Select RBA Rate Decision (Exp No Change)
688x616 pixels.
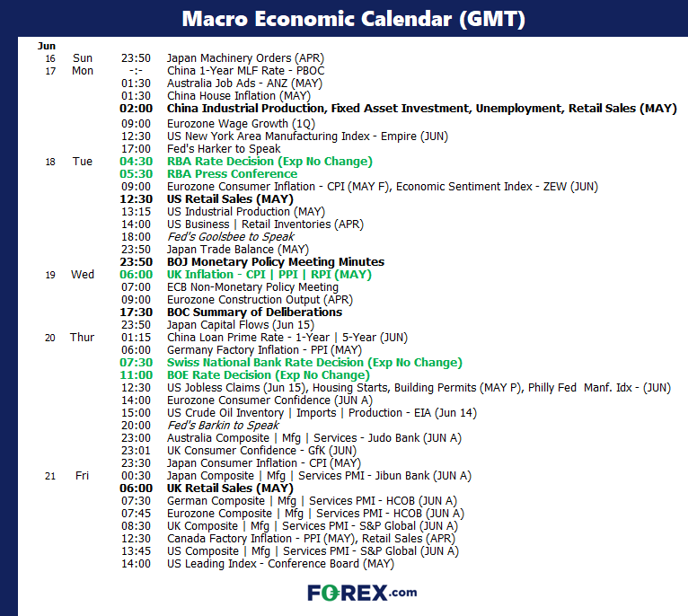point(269,162)
